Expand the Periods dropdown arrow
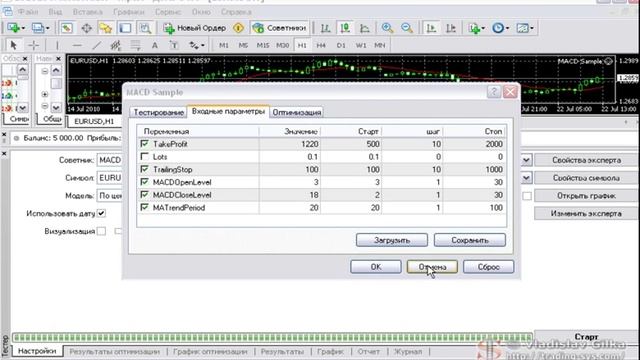The width and height of the screenshot is (640, 360). [x=507, y=28]
